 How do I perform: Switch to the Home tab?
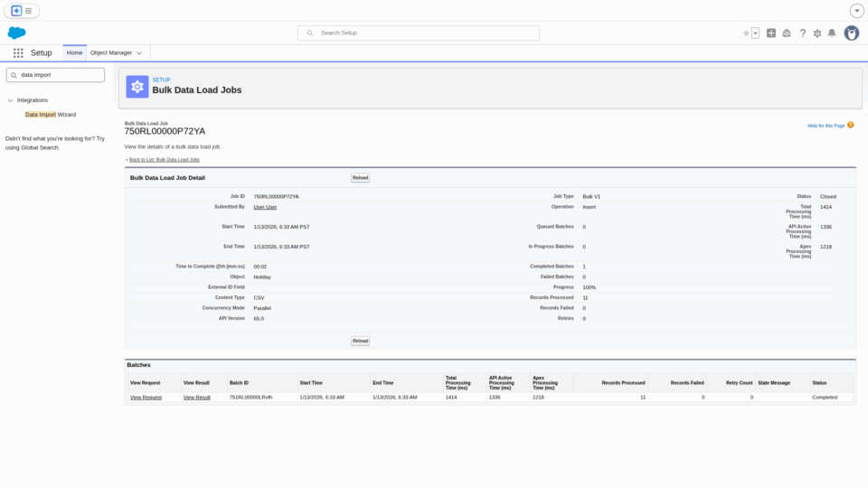click(74, 53)
